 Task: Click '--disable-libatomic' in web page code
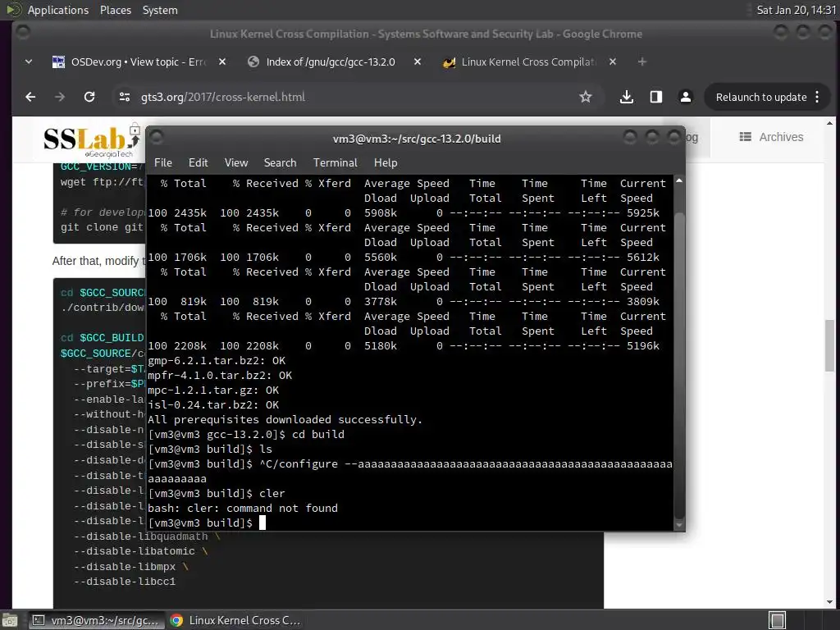134,550
